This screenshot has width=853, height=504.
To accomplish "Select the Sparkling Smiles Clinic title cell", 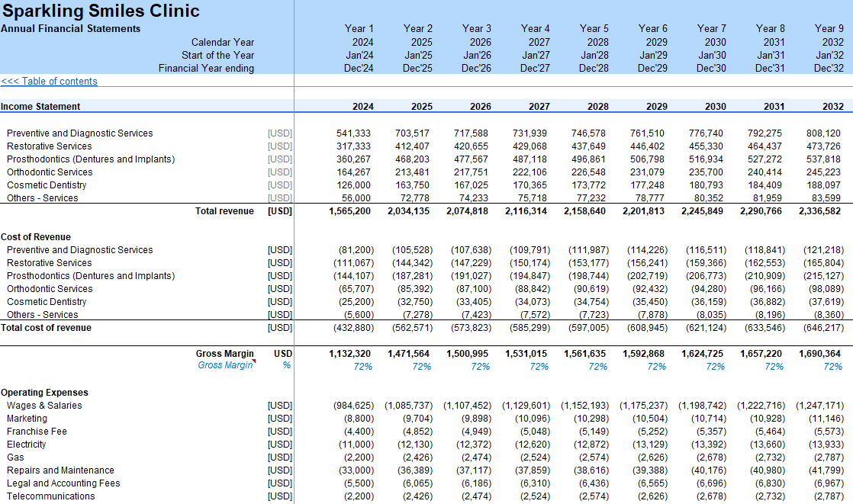I will (101, 11).
